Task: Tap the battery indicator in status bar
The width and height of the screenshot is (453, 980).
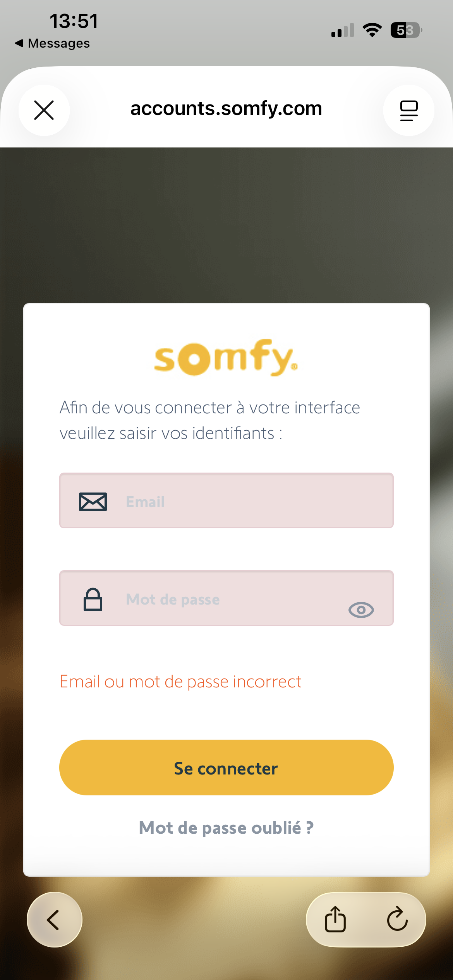Action: (406, 30)
